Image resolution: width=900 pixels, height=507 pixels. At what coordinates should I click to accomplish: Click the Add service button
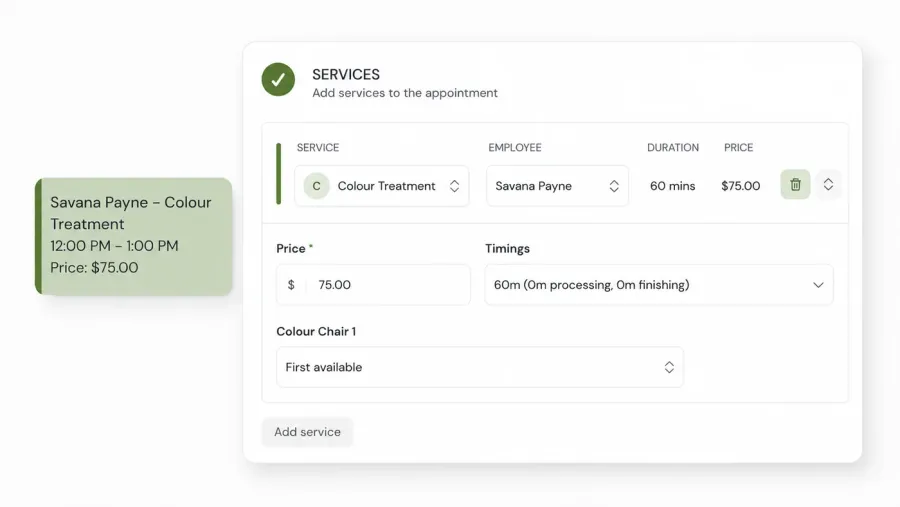tap(307, 432)
